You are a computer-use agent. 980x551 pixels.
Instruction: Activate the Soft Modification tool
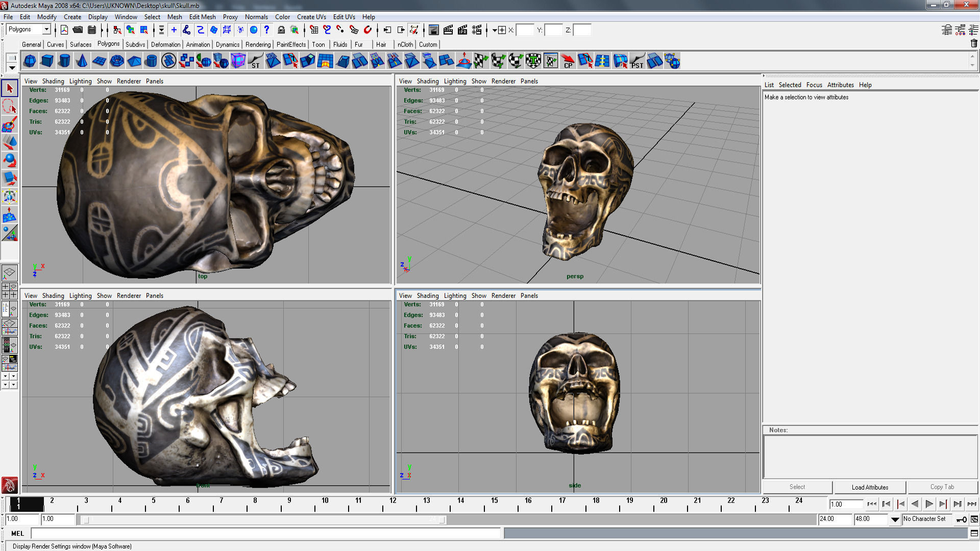tap(10, 215)
